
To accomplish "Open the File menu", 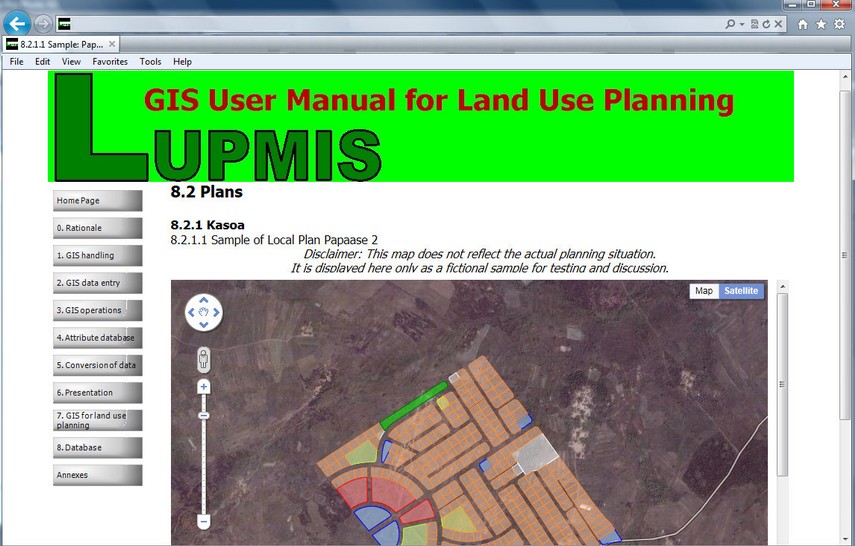I will click(16, 62).
